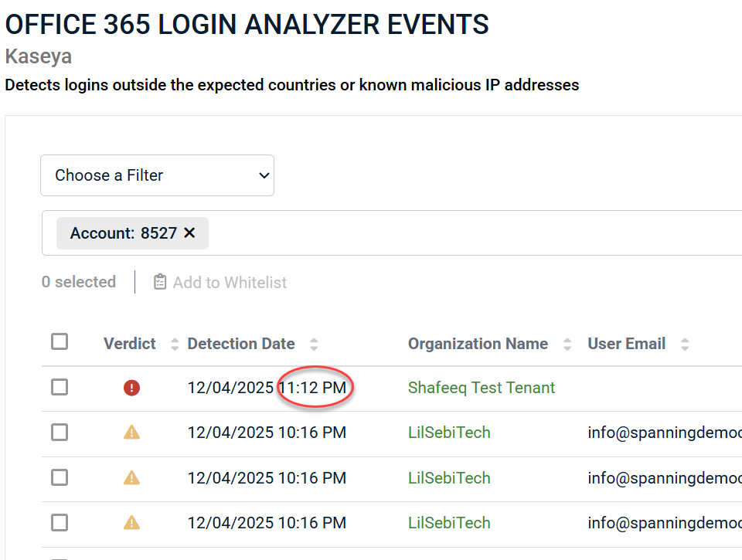This screenshot has width=742, height=560.
Task: Sort by Detection Date column arrows
Action: (314, 344)
